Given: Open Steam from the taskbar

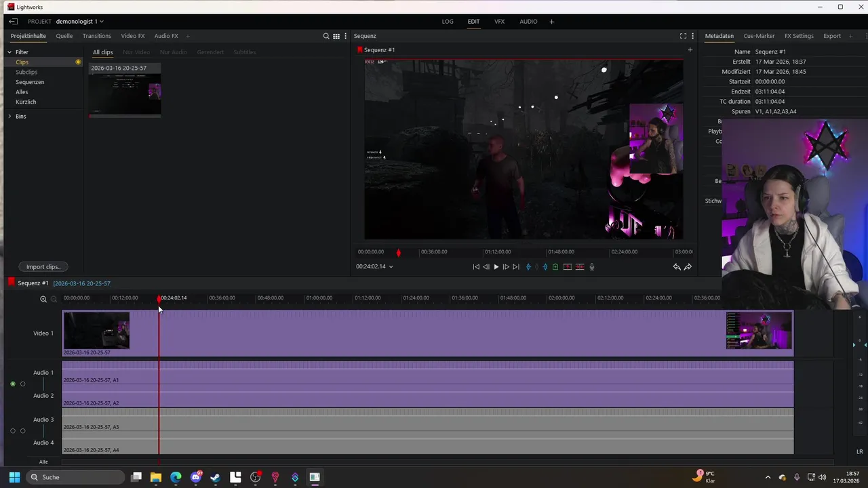Looking at the screenshot, I should 215,477.
